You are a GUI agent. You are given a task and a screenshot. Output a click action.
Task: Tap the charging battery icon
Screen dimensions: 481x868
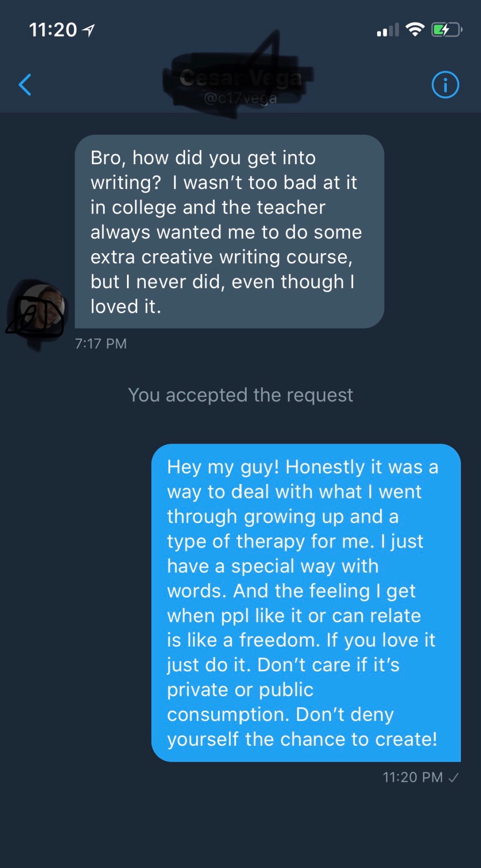pos(447,30)
